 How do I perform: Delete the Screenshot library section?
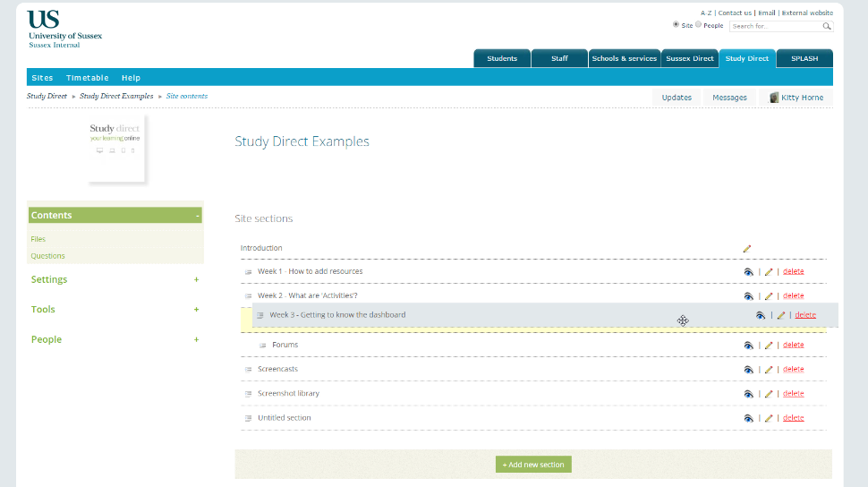tap(793, 393)
